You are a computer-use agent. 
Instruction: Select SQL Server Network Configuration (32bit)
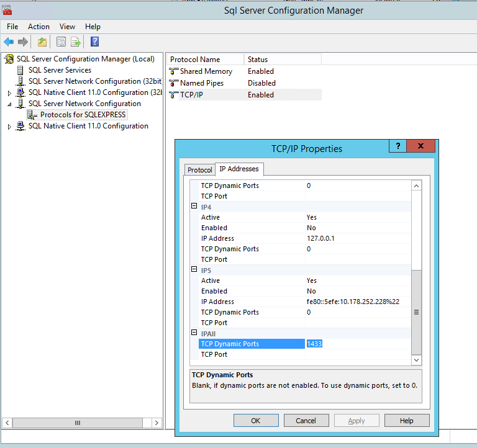94,81
